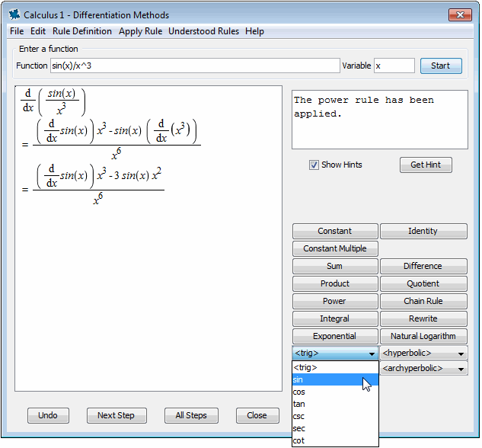Click the All Steps button
Viewport: 482px width, 448px height.
pyautogui.click(x=191, y=415)
